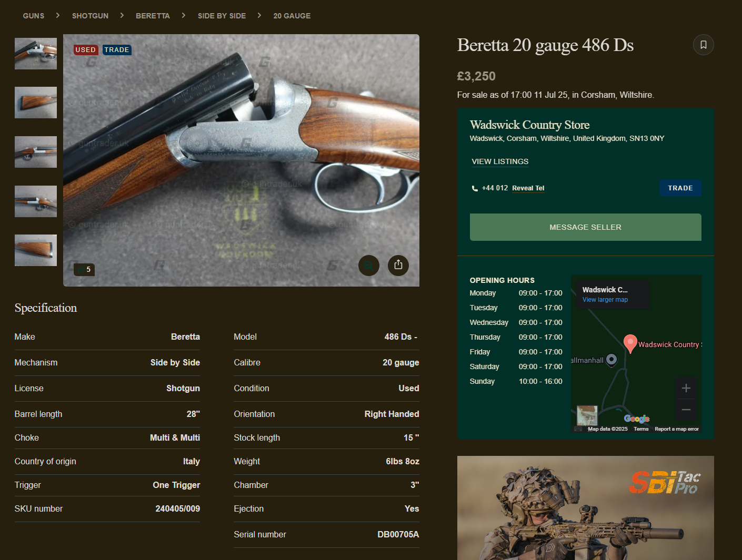This screenshot has width=742, height=560.
Task: Click the SBI Tac Pro advertisement
Action: tap(585, 508)
